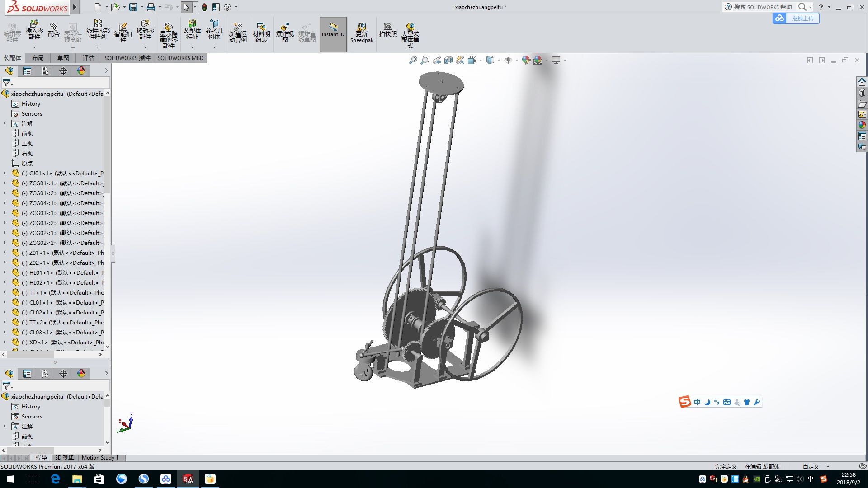Click the Section View icon
The width and height of the screenshot is (868, 488).
point(448,60)
